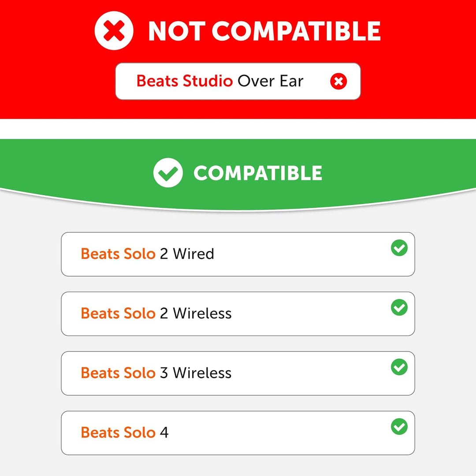The width and height of the screenshot is (476, 476).
Task: Click the COMPATIBLE heading text
Action: (x=258, y=173)
